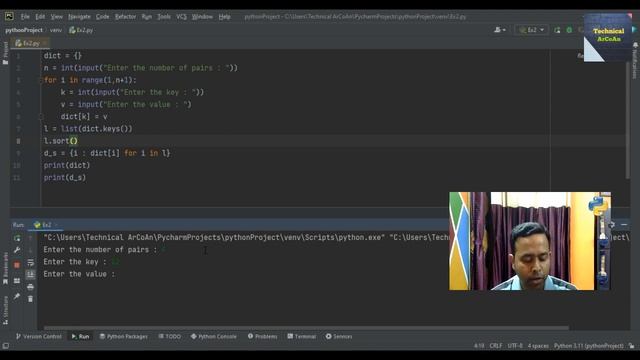
Task: Click the read-only lock icon in status bar
Action: coord(631,346)
